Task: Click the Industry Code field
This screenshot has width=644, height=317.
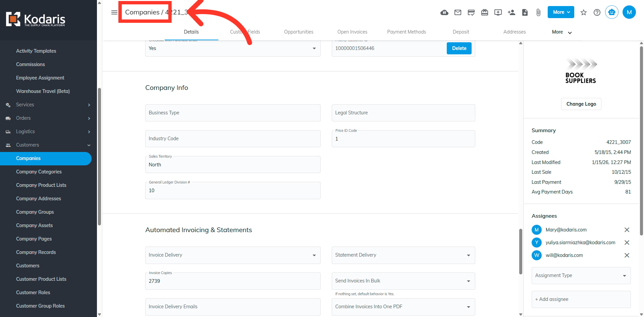Action: (233, 139)
